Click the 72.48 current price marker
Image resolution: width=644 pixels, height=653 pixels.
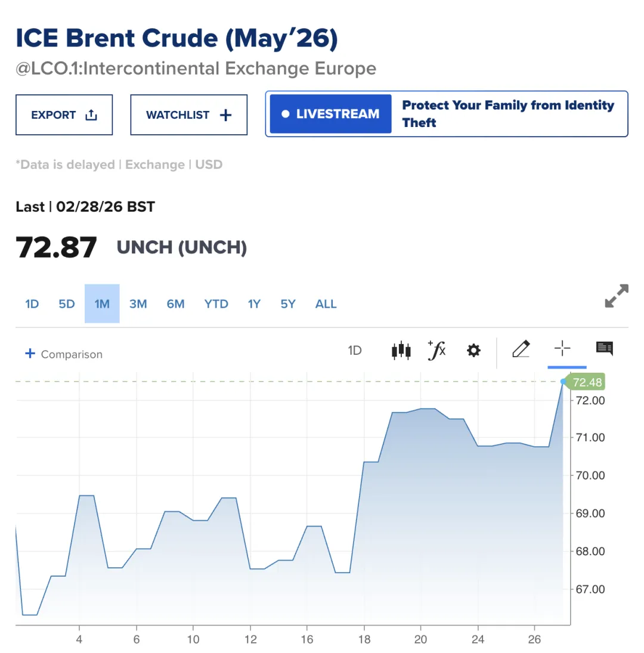click(587, 383)
